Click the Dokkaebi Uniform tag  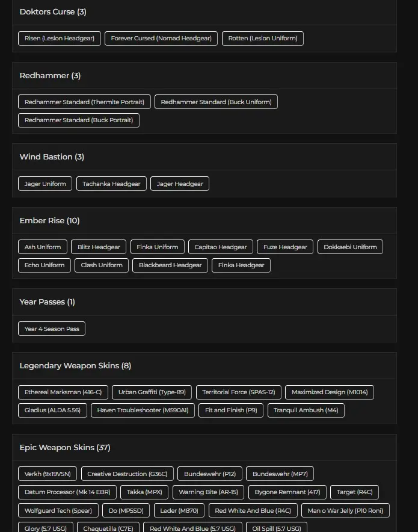click(350, 247)
